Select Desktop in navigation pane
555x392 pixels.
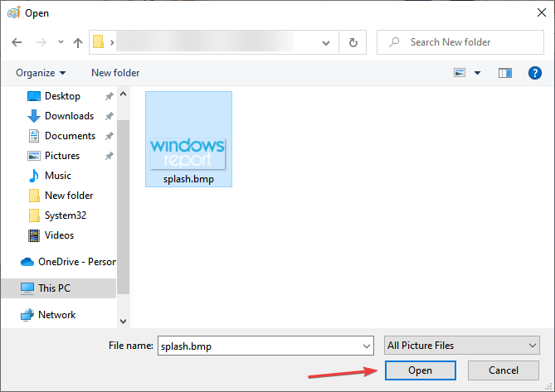click(62, 96)
